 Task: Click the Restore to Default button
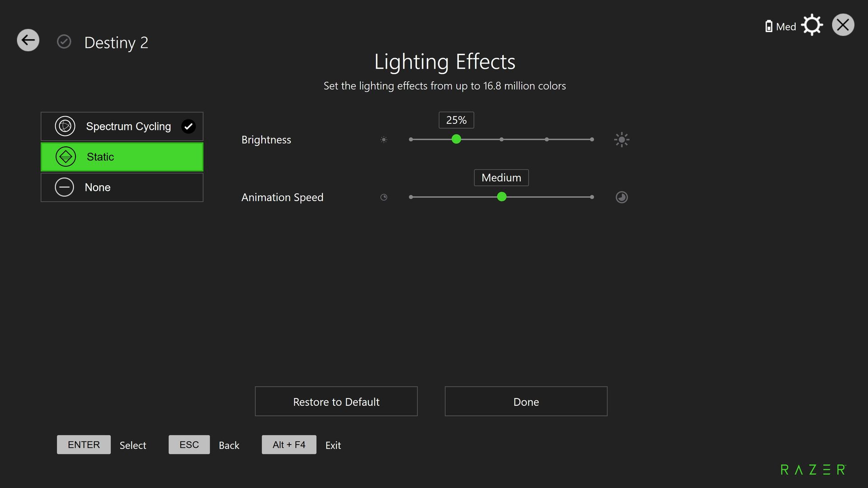[x=336, y=401]
